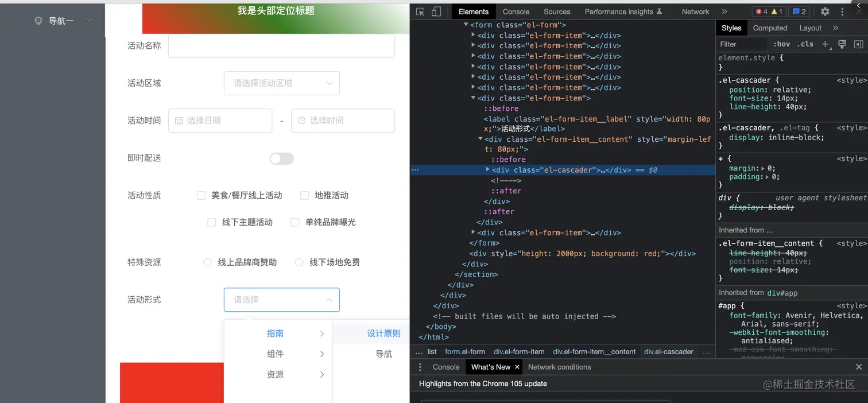Expand the el-cascader div node triangle
868x403 pixels.
pos(488,170)
